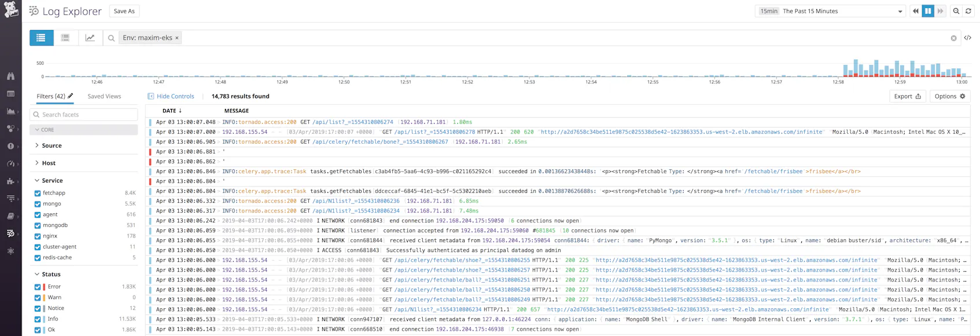Open the events list icon in sidebar
Screen dimensions: 980x336
(10, 93)
